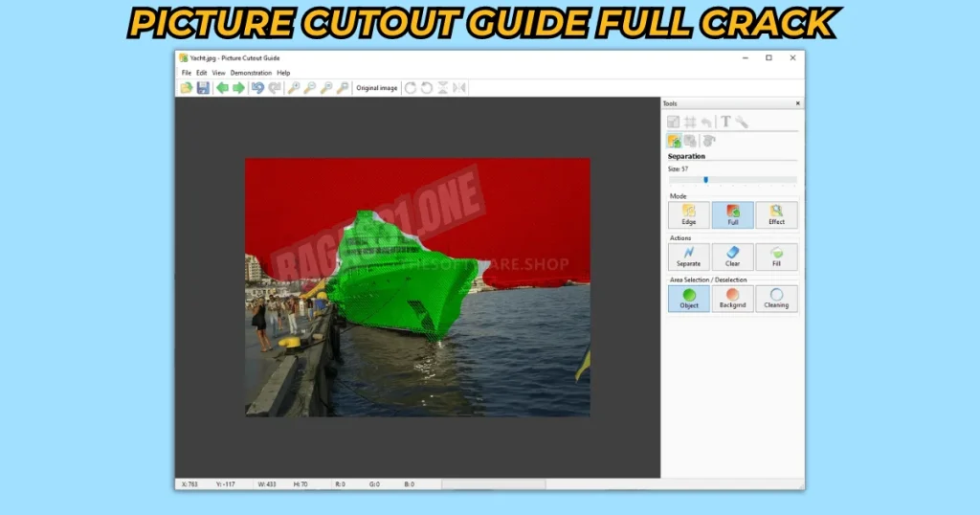
Task: Go to the next step with green right arrow
Action: 238,88
